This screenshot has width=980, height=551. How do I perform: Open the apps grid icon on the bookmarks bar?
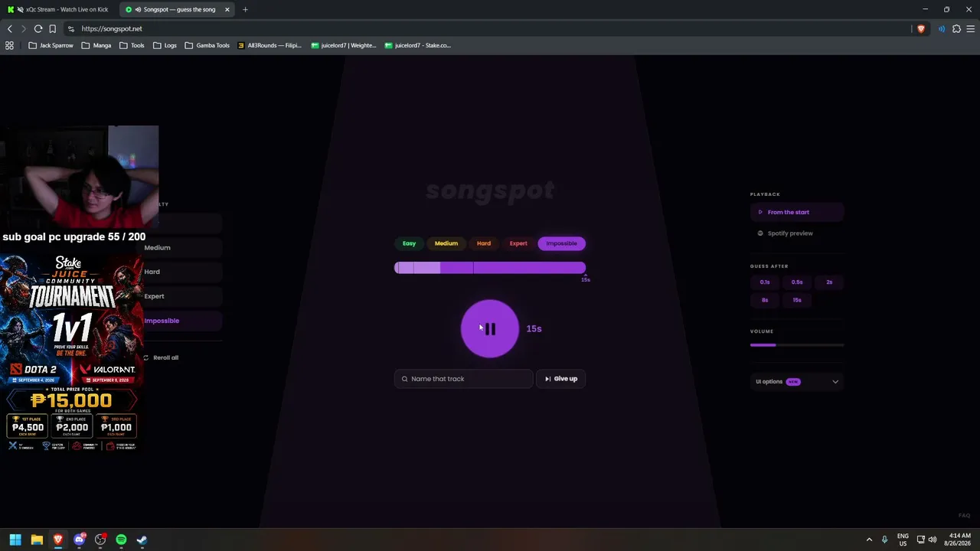coord(9,45)
